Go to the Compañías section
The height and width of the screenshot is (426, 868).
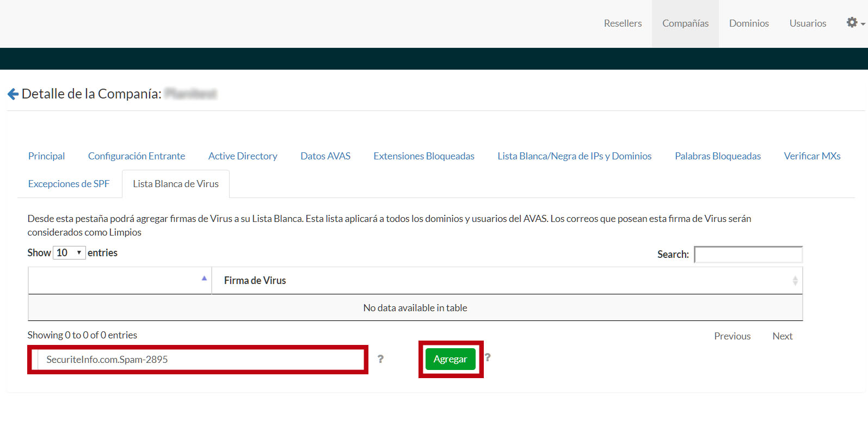685,23
